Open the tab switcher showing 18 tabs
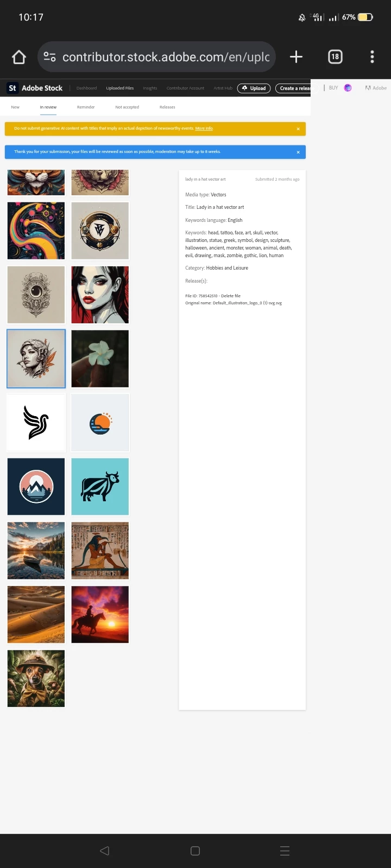Image resolution: width=391 pixels, height=868 pixels. [x=335, y=57]
